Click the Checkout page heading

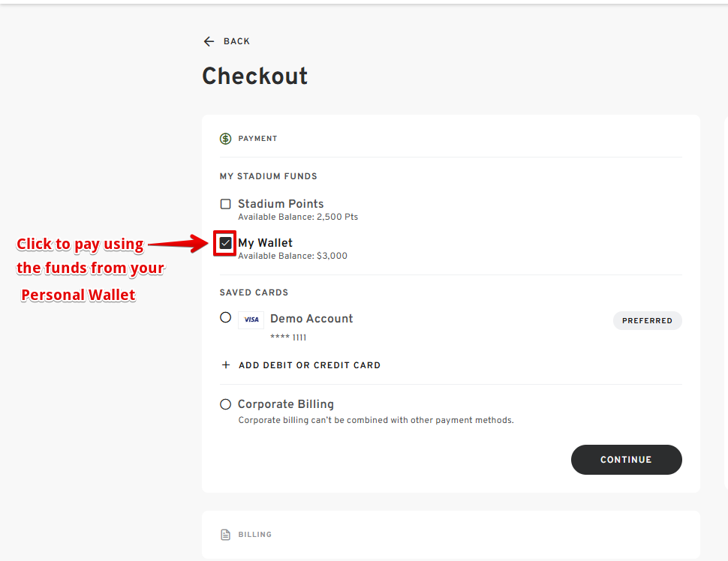coord(254,76)
